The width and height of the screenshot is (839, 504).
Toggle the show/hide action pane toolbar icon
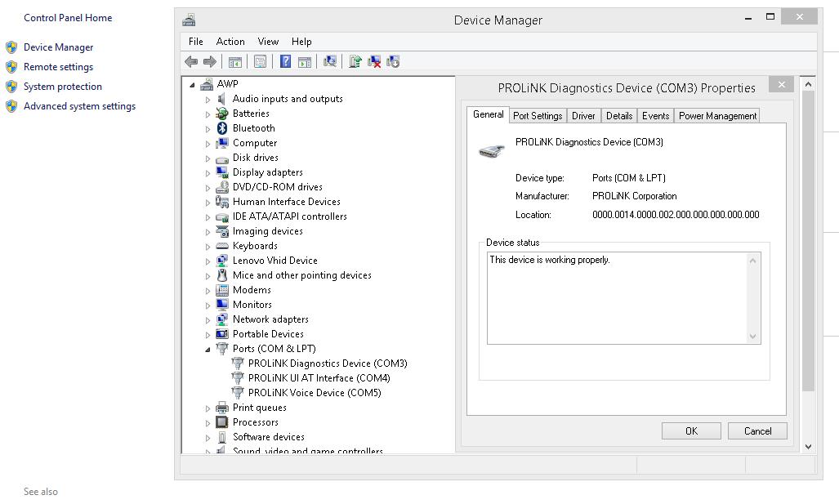(x=305, y=62)
